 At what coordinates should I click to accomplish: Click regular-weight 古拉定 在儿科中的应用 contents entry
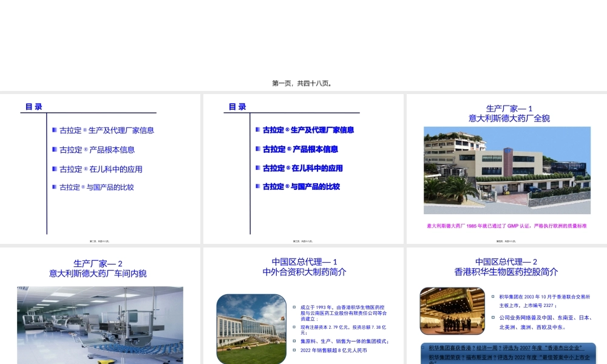(x=100, y=169)
